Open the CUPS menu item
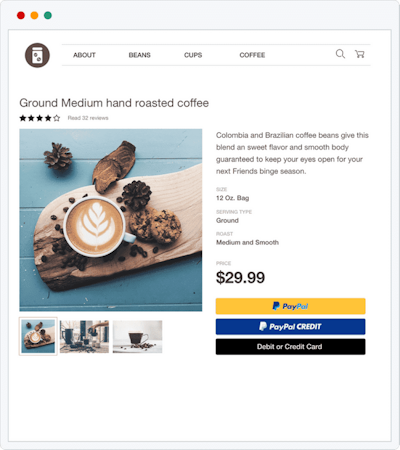400x450 pixels. click(x=193, y=55)
